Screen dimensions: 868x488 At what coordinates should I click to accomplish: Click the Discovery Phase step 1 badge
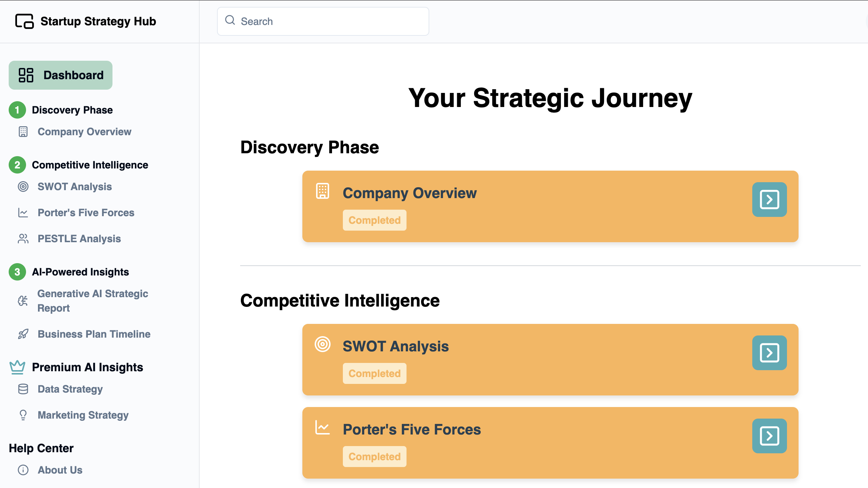click(17, 110)
